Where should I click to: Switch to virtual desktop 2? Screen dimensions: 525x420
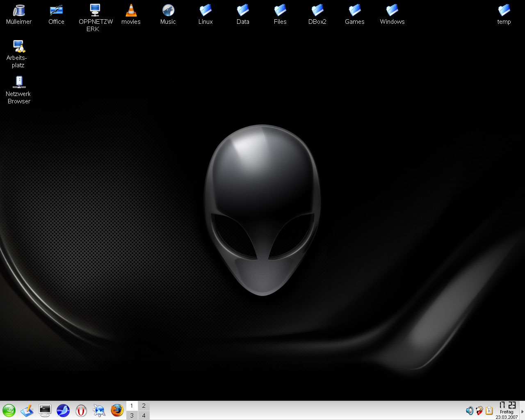coord(144,406)
